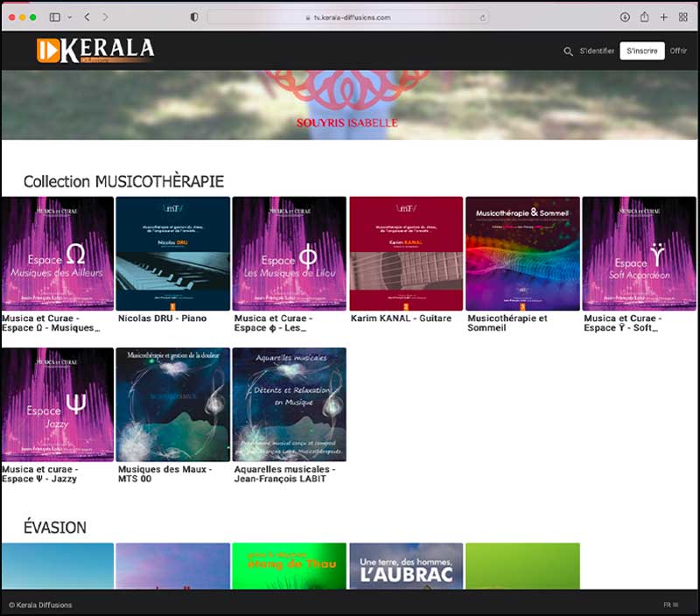The width and height of the screenshot is (700, 616).
Task: Open the search magnifier in the site header
Action: (x=568, y=52)
